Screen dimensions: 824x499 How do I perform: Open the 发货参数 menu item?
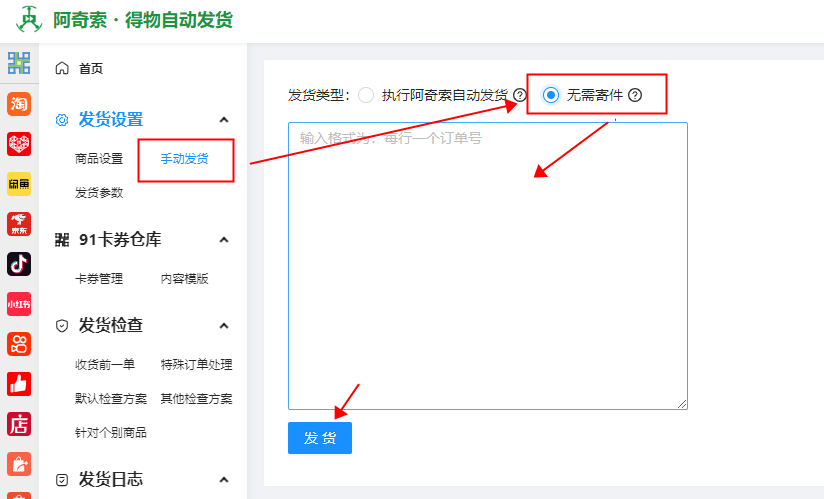(x=99, y=193)
